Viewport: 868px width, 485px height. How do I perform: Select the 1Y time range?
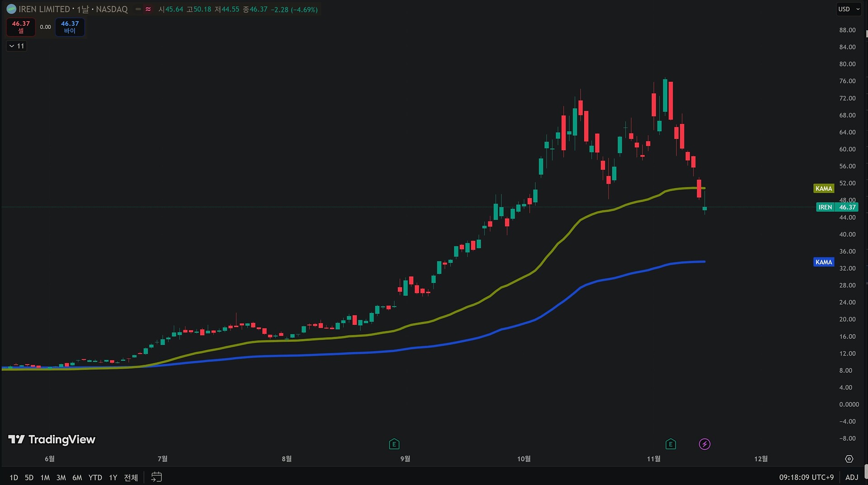pos(113,477)
